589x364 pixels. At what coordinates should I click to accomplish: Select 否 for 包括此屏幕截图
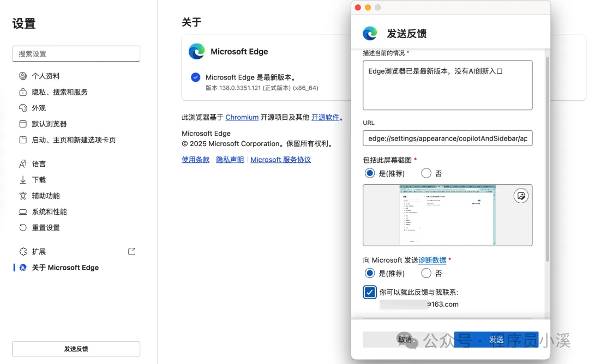click(426, 173)
